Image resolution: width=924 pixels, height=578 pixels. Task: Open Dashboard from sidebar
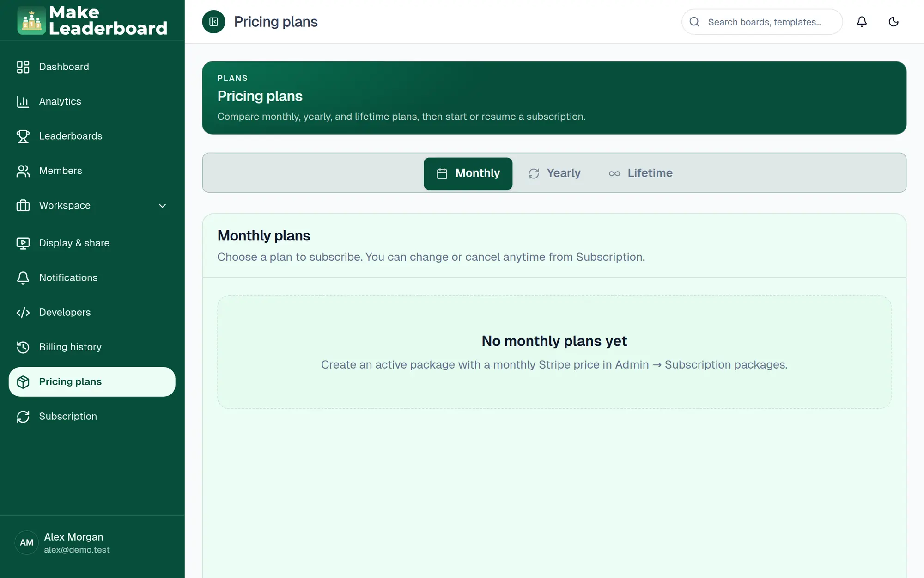pyautogui.click(x=92, y=67)
